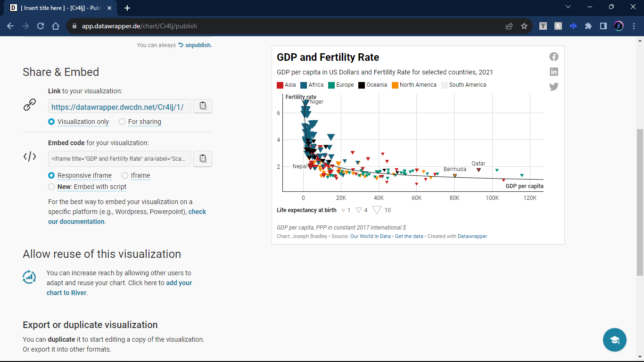Click the visualization link URL field

[x=119, y=107]
